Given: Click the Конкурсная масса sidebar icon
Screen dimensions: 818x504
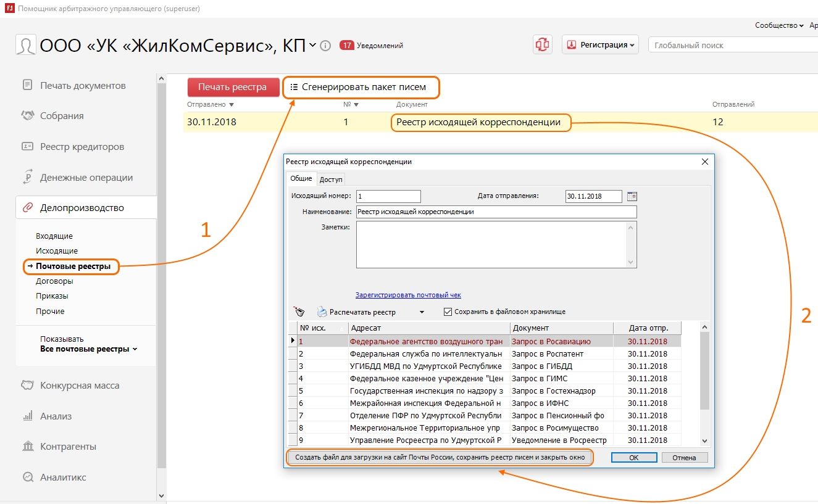Looking at the screenshot, I should coord(27,386).
